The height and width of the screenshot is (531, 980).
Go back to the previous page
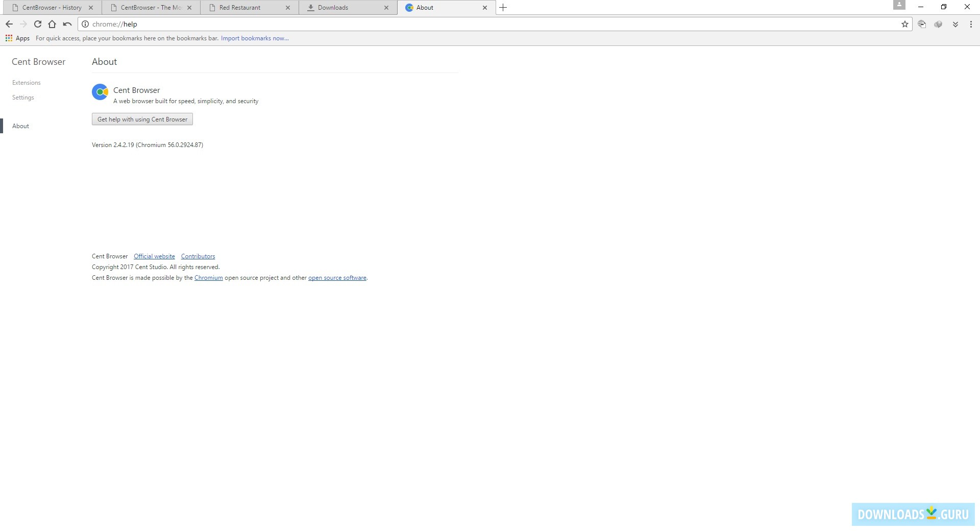point(9,24)
